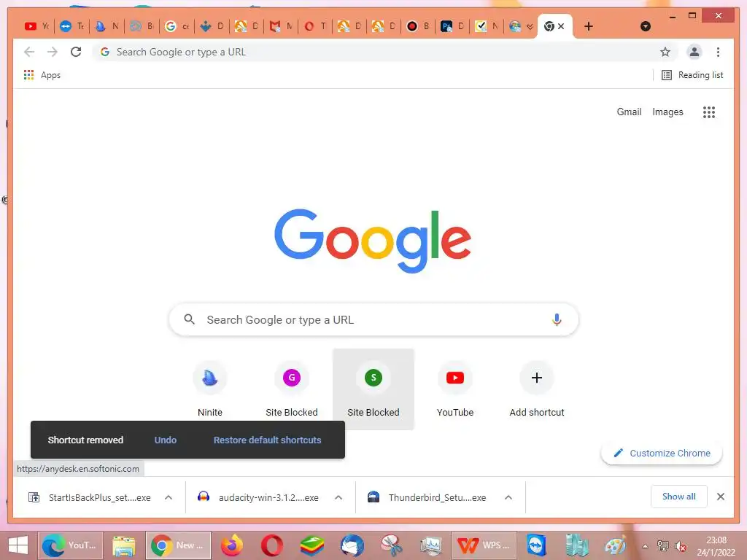The height and width of the screenshot is (560, 747).
Task: Launch BlueStacks from taskbar
Action: 312,545
